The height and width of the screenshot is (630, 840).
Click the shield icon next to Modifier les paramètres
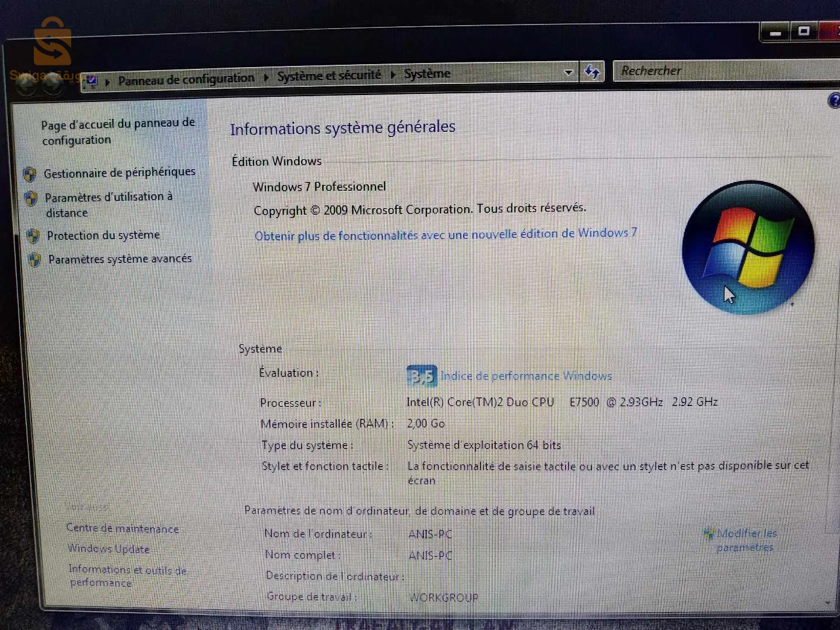pyautogui.click(x=709, y=534)
